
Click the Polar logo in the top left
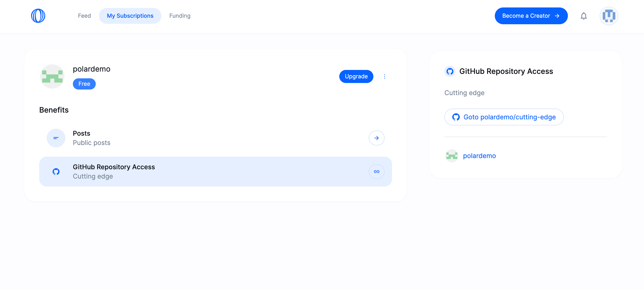tap(38, 16)
